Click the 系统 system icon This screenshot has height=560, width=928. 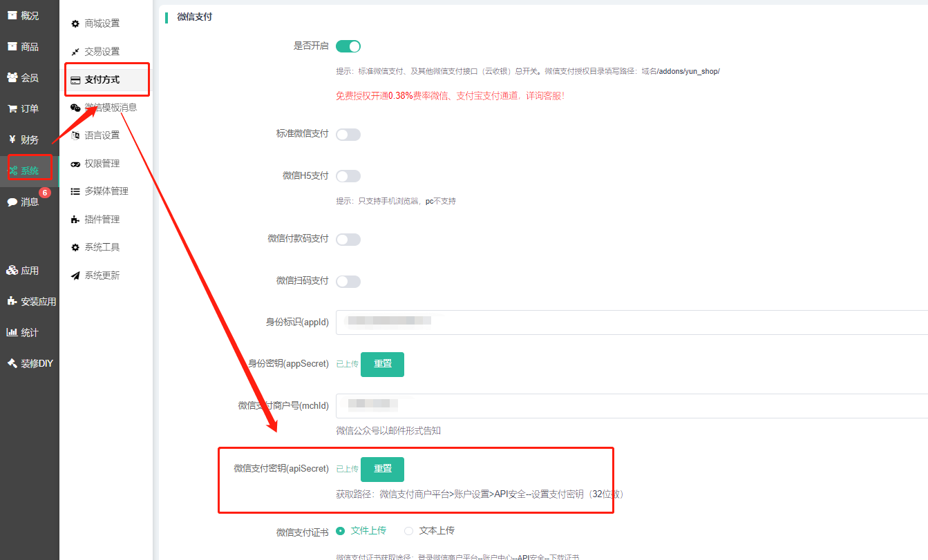[13, 171]
